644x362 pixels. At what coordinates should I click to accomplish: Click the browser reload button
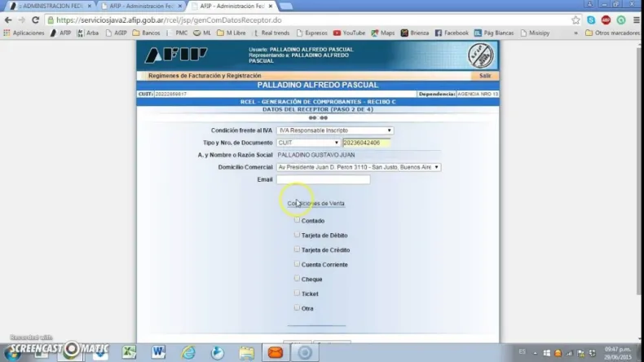pyautogui.click(x=35, y=20)
